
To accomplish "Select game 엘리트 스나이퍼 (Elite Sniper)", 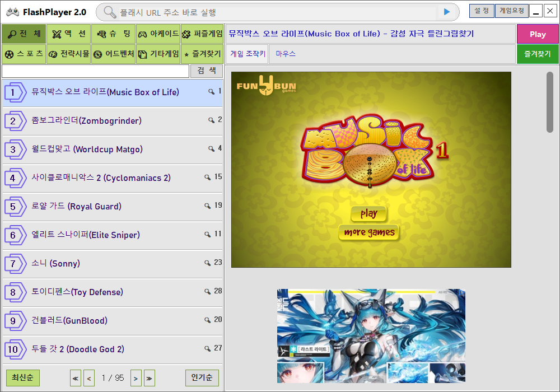I will click(x=113, y=235).
